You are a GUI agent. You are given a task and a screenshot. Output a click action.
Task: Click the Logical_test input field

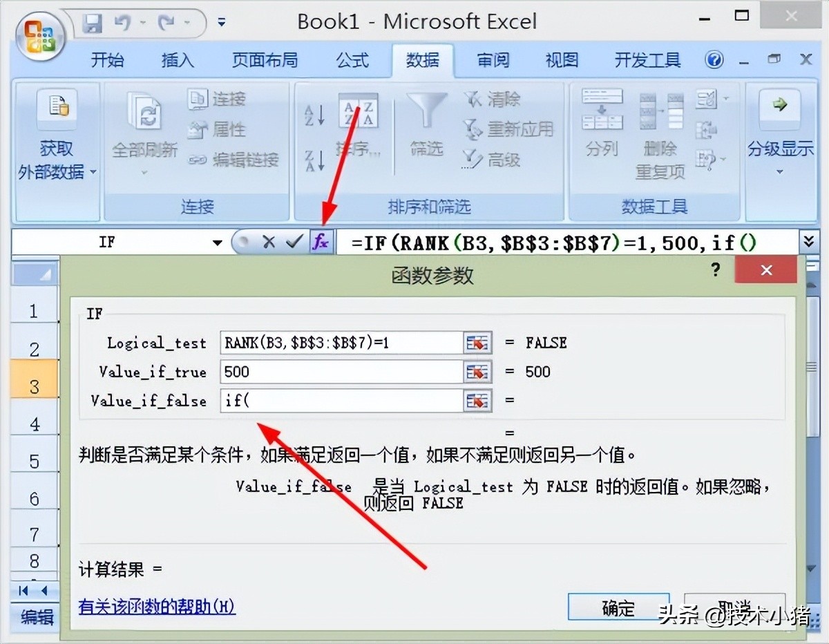pos(341,343)
